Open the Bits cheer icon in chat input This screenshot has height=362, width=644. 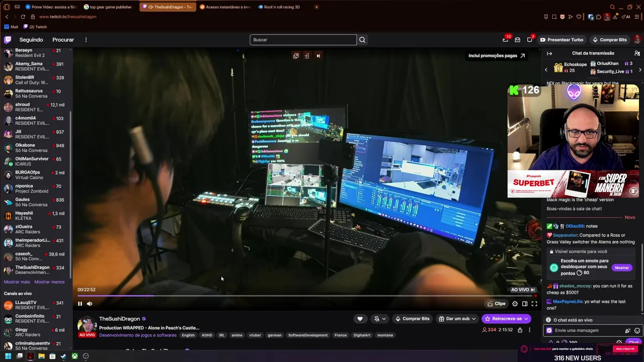(627, 331)
